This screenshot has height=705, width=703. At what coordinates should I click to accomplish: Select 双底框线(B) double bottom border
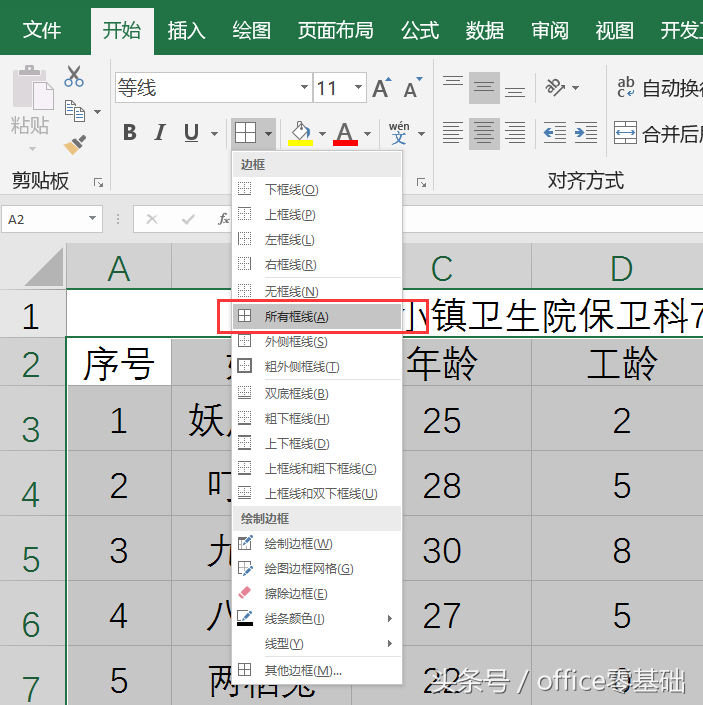pos(317,394)
